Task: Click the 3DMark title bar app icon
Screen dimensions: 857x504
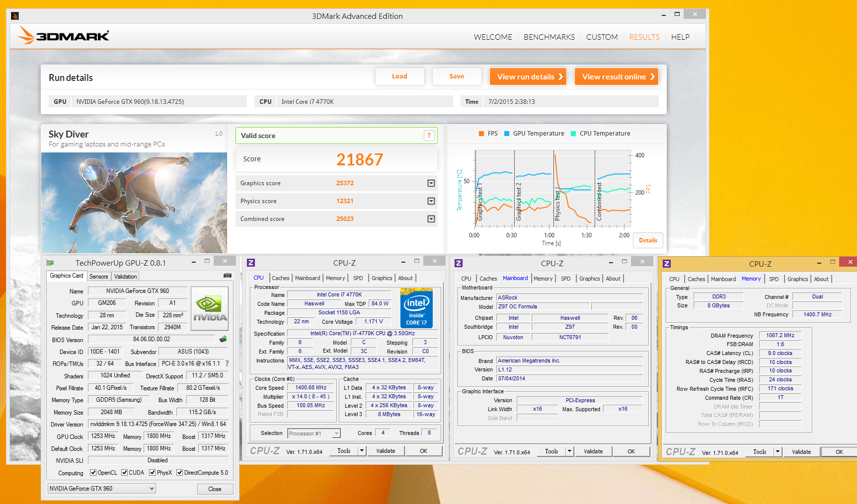Action: coord(15,16)
